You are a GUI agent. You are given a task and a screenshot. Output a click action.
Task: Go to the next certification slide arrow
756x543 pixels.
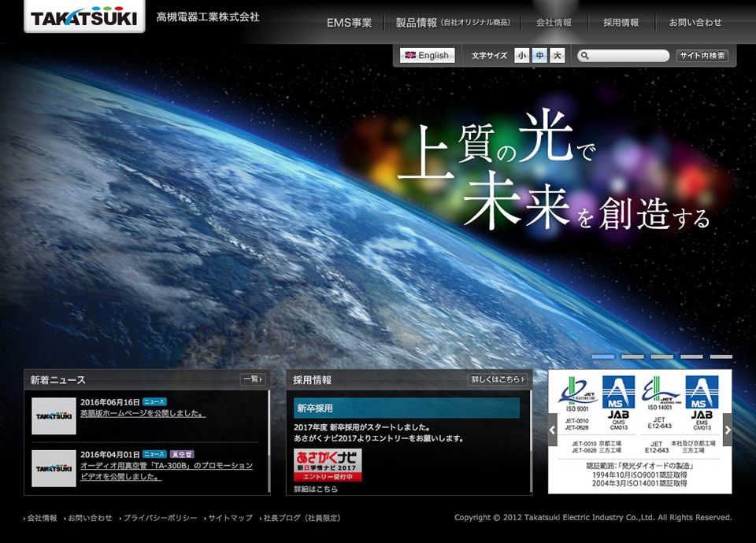(x=728, y=430)
